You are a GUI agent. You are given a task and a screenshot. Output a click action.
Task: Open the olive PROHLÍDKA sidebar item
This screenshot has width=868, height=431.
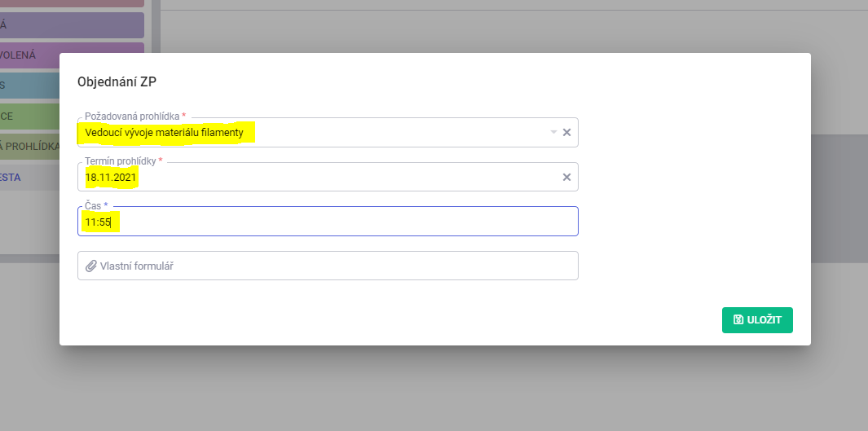(x=30, y=147)
